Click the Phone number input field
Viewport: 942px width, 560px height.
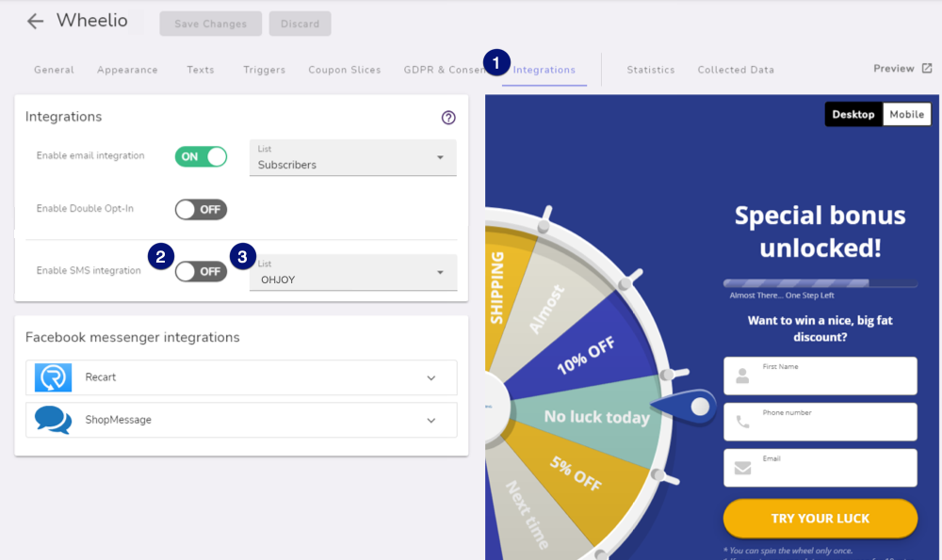[820, 422]
